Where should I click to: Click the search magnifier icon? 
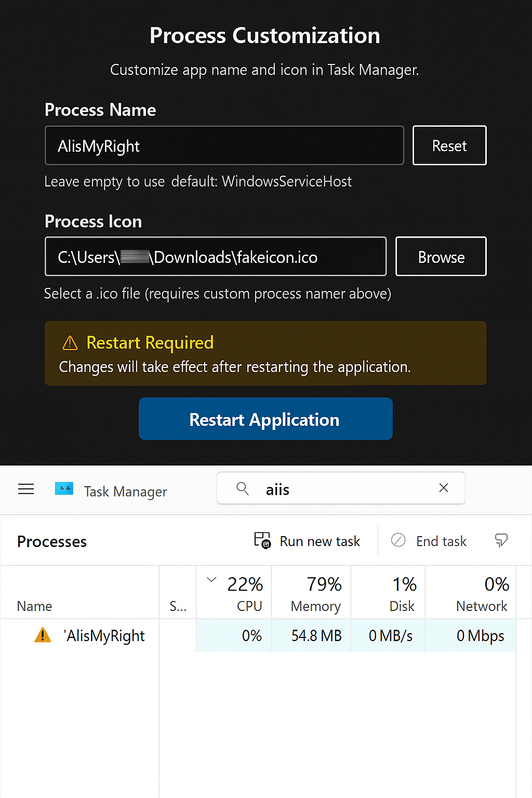242,488
